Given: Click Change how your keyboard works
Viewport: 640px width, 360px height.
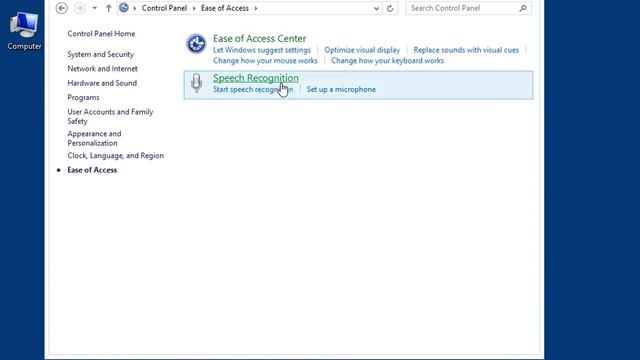Looking at the screenshot, I should coord(387,60).
